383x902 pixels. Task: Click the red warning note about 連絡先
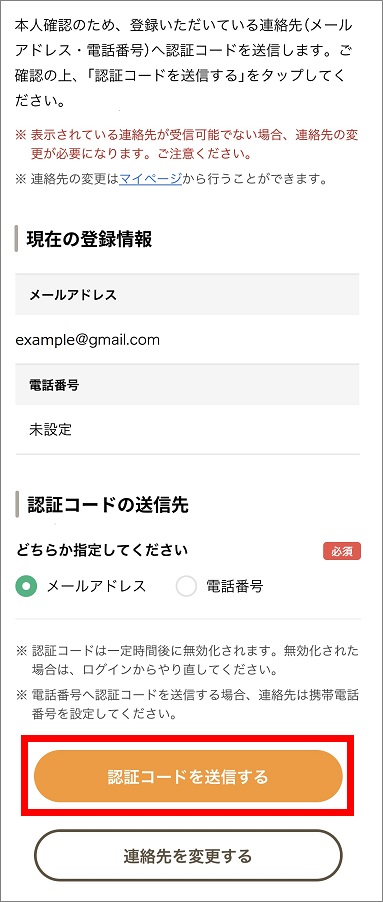pyautogui.click(x=187, y=144)
